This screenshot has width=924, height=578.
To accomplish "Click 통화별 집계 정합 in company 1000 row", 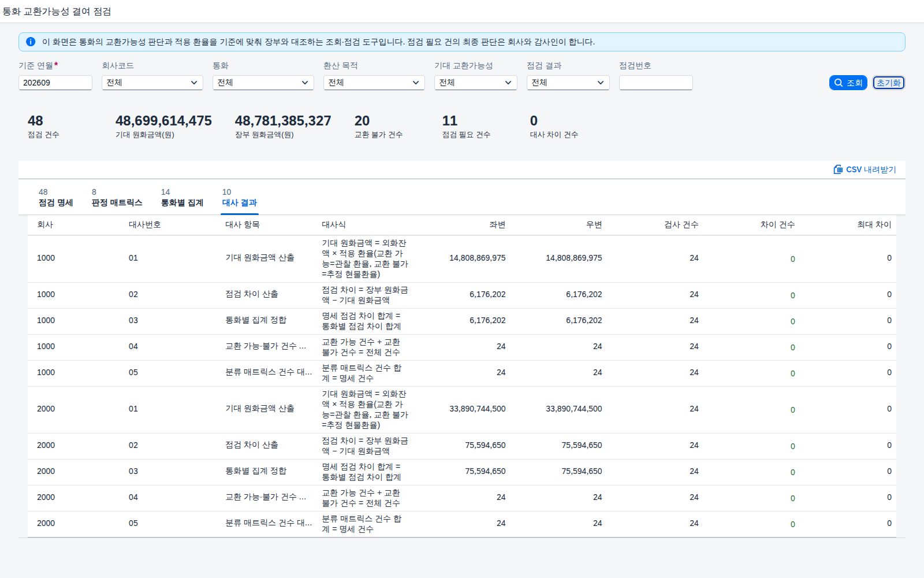I will tap(256, 320).
